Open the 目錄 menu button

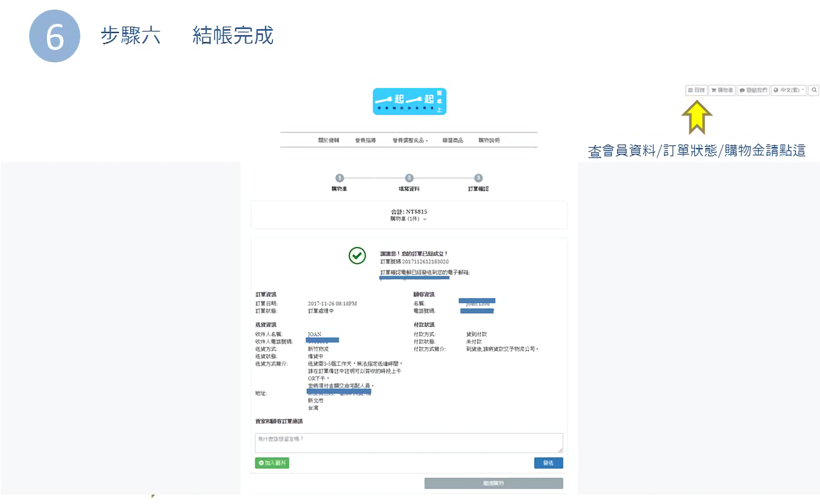click(x=696, y=90)
